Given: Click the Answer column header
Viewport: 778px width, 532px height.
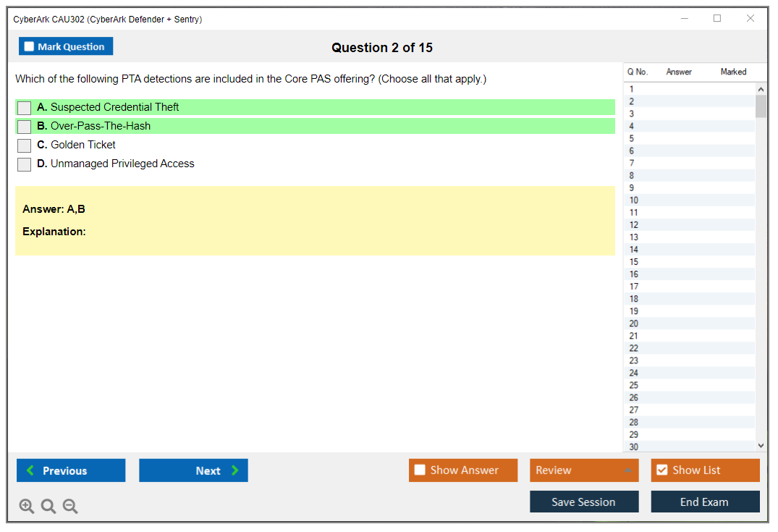Looking at the screenshot, I should pos(679,72).
